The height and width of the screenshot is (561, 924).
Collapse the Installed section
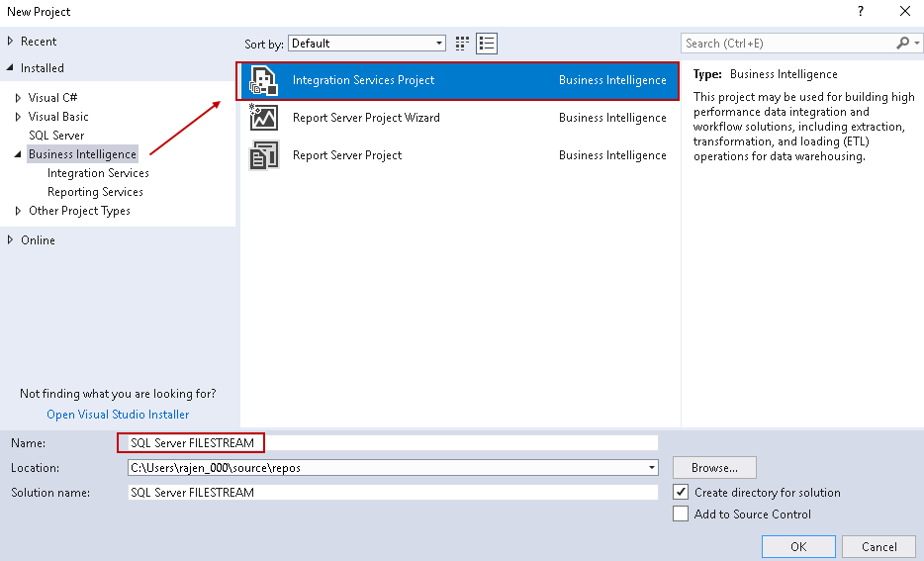(x=10, y=67)
